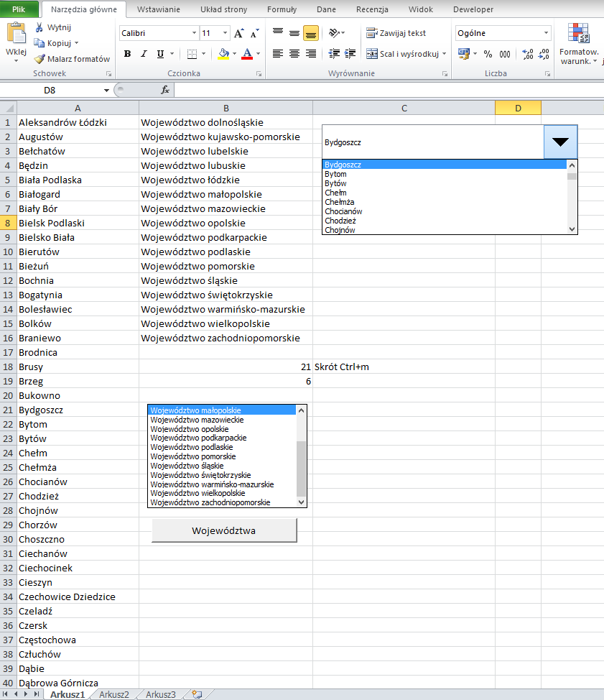Select Chełmża in the city list

(x=335, y=202)
